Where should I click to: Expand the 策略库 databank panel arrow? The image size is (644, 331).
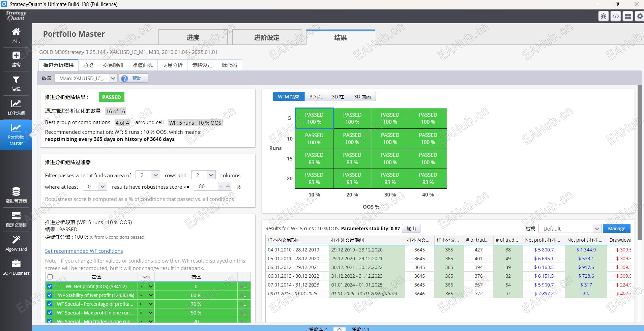340,329
